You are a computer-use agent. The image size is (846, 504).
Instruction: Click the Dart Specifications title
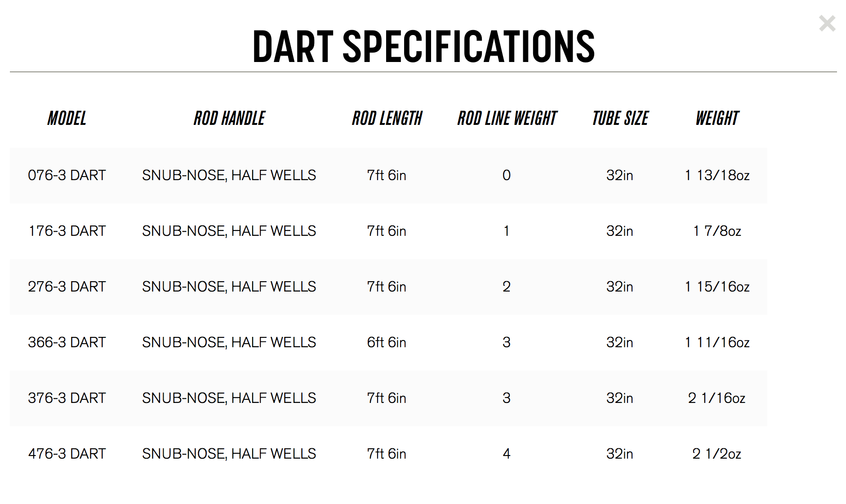pyautogui.click(x=423, y=46)
